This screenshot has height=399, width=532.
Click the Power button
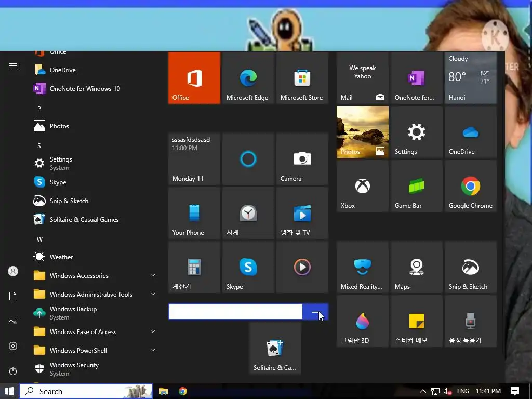[x=13, y=371]
